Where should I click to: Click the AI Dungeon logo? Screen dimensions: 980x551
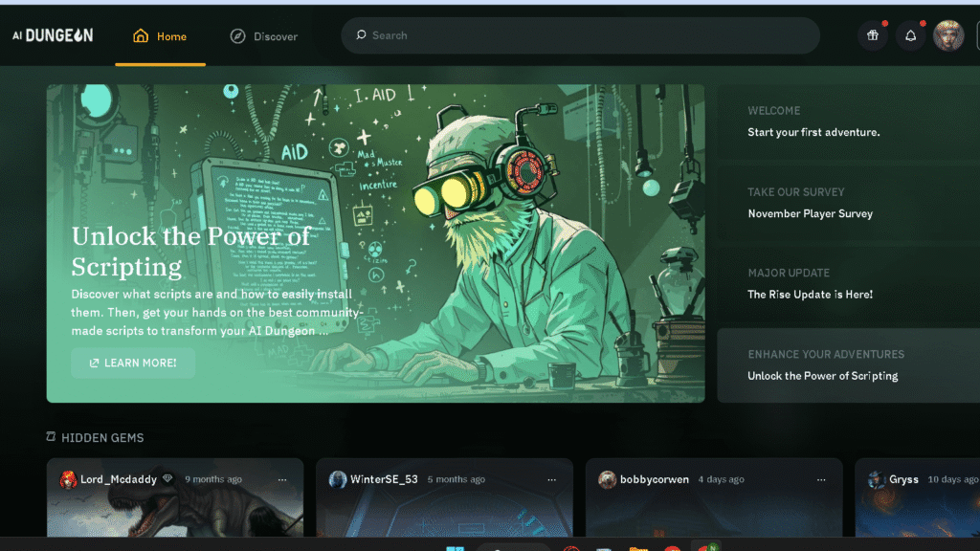53,35
